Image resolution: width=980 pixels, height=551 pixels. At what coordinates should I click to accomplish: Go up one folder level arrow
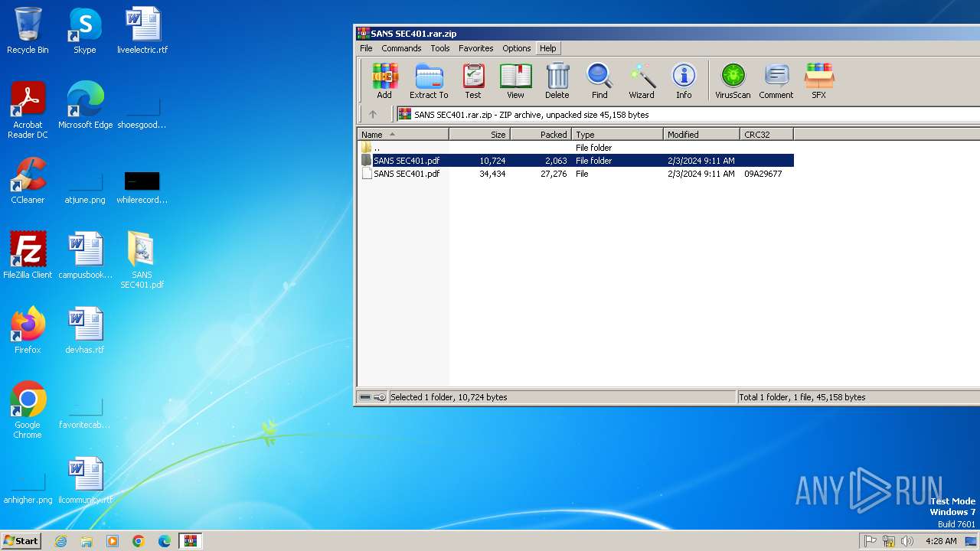pos(373,115)
